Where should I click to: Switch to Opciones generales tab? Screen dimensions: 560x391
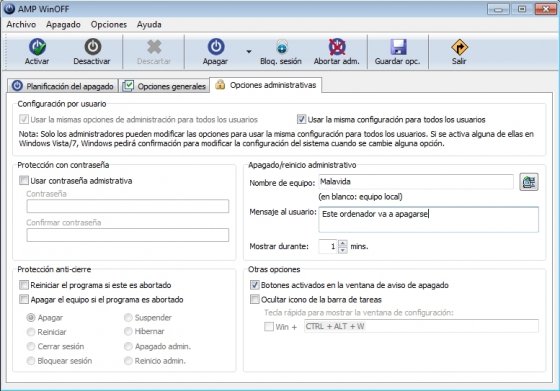[x=164, y=86]
